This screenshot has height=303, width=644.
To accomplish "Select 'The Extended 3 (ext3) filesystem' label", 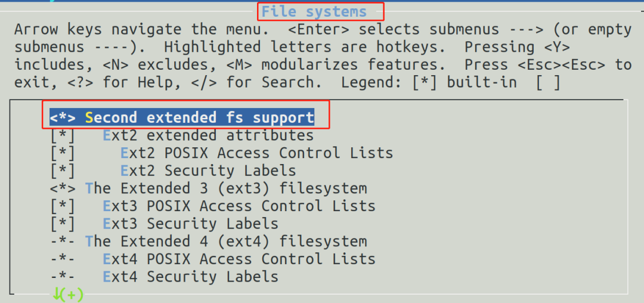I will click(x=226, y=188).
